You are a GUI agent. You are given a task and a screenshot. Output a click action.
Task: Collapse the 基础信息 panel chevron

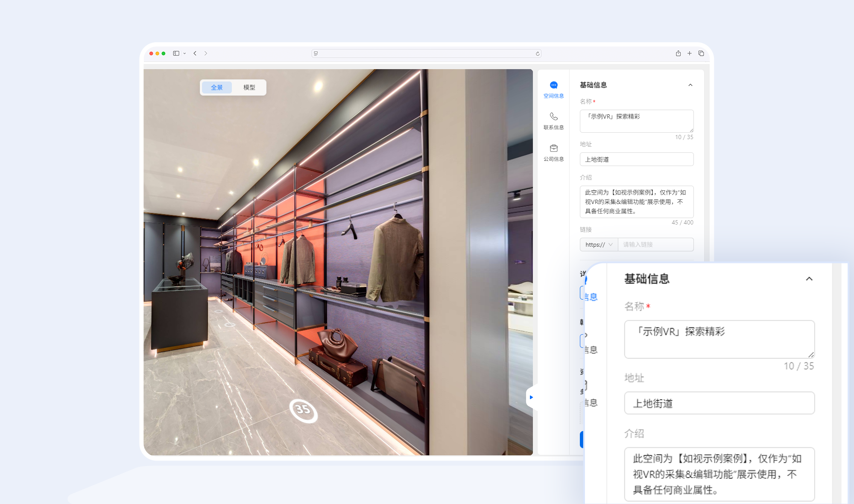pos(690,85)
